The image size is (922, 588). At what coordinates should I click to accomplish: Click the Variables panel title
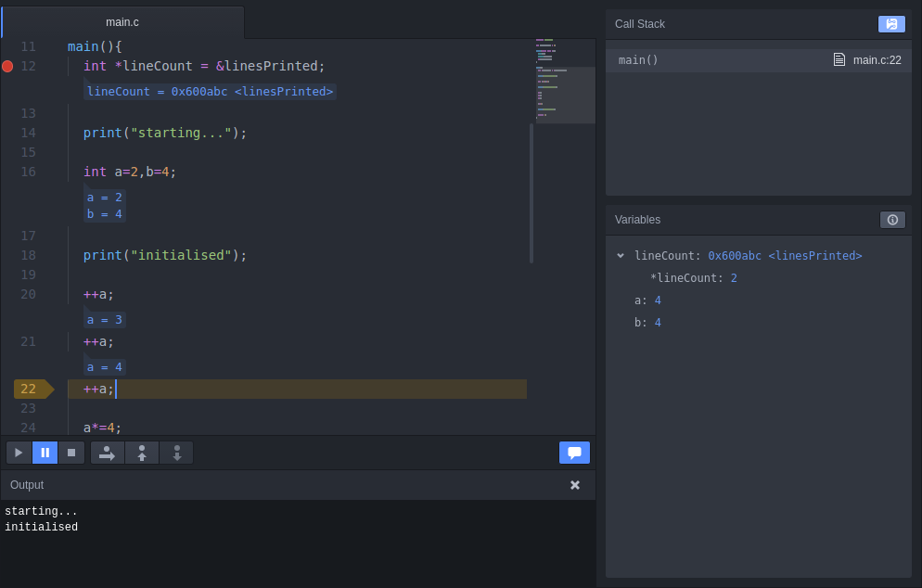coord(637,220)
